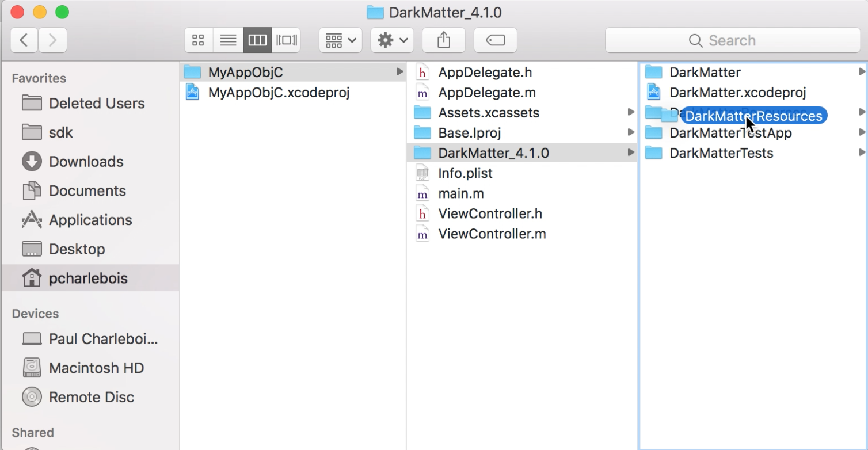
Task: Expand the Assets.xcassets disclosure arrow
Action: tap(630, 113)
